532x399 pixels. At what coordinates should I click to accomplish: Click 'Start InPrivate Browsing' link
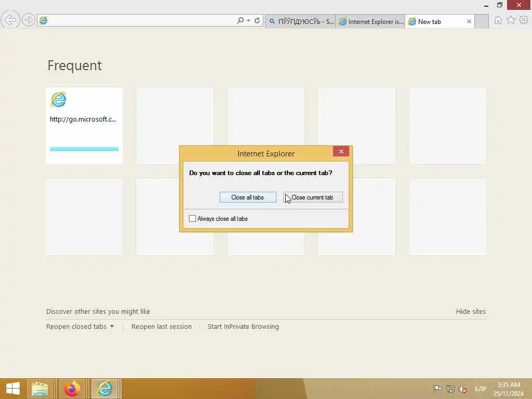tap(243, 326)
